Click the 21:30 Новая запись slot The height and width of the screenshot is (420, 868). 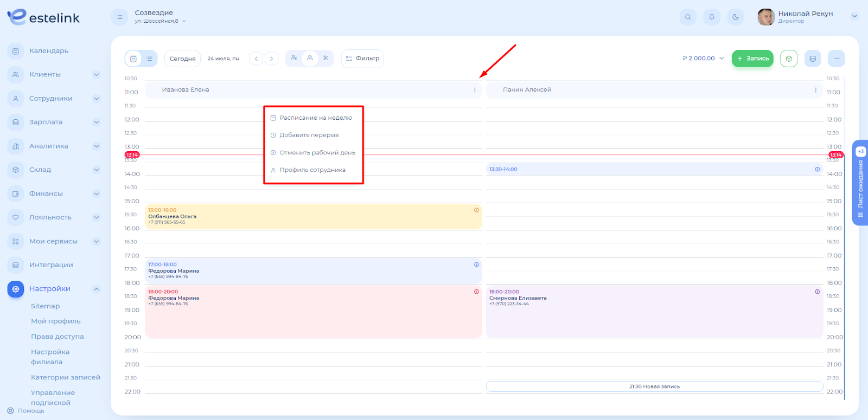click(654, 386)
